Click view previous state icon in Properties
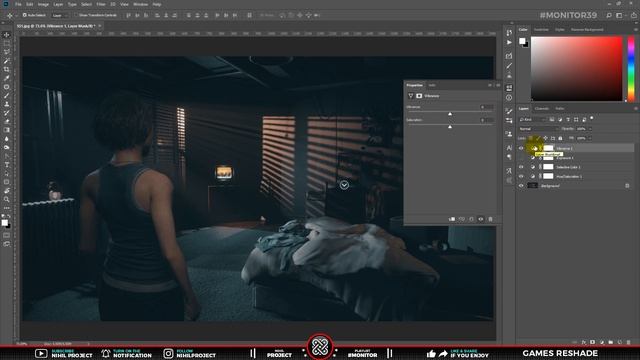 pos(462,219)
